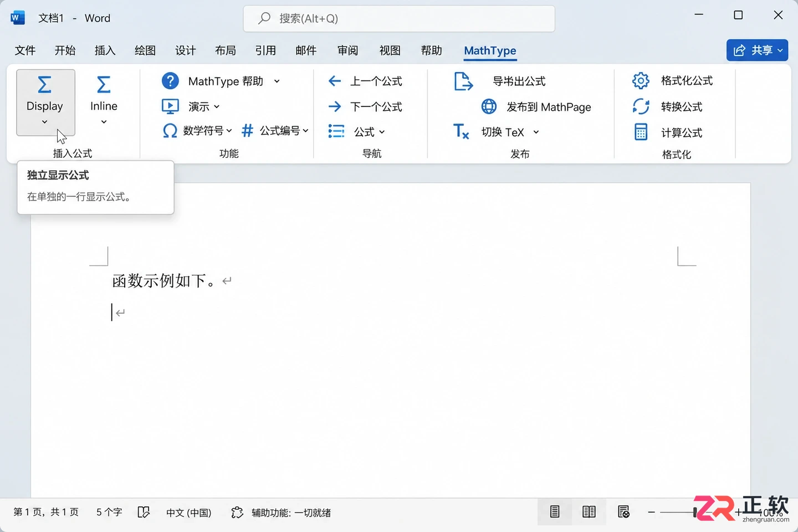This screenshot has width=798, height=532.
Task: Click 发布到 MathPage label
Action: click(x=549, y=107)
